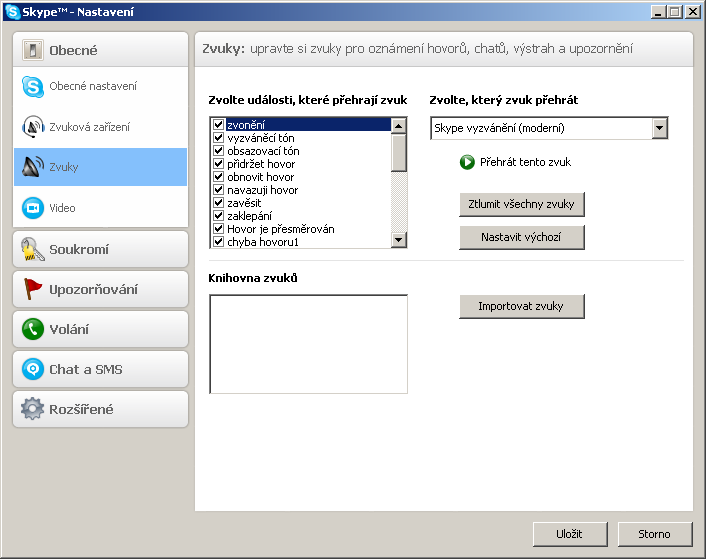Select the zavěsit row text
Viewport: 706px width, 559px height.
point(244,203)
